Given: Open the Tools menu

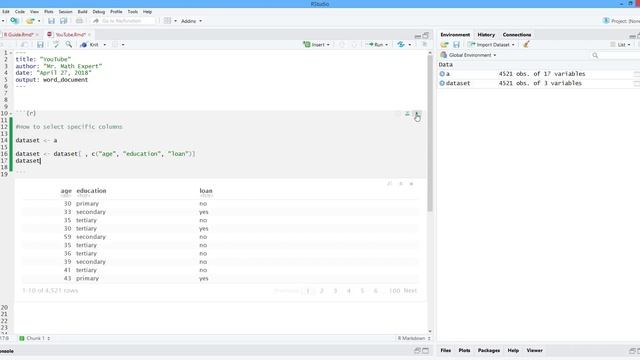Looking at the screenshot, I should coord(133,12).
